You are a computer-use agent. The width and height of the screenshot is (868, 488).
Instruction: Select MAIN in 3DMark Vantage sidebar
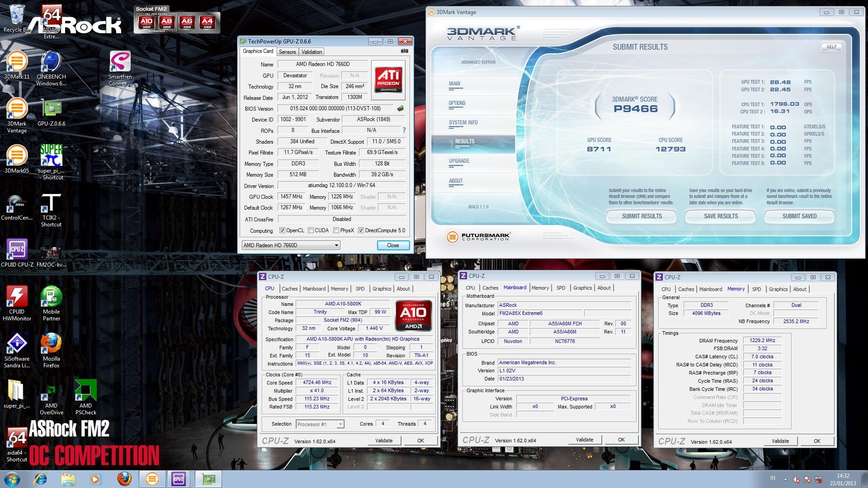[x=454, y=84]
